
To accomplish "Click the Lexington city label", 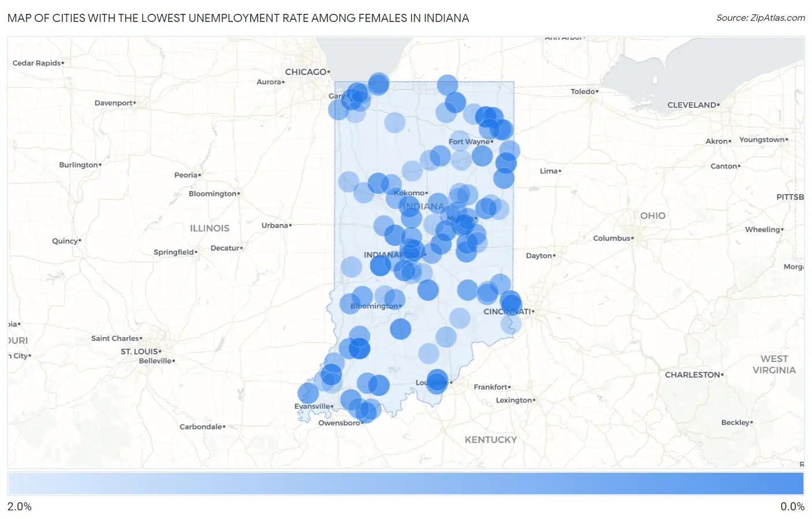I will [x=514, y=400].
